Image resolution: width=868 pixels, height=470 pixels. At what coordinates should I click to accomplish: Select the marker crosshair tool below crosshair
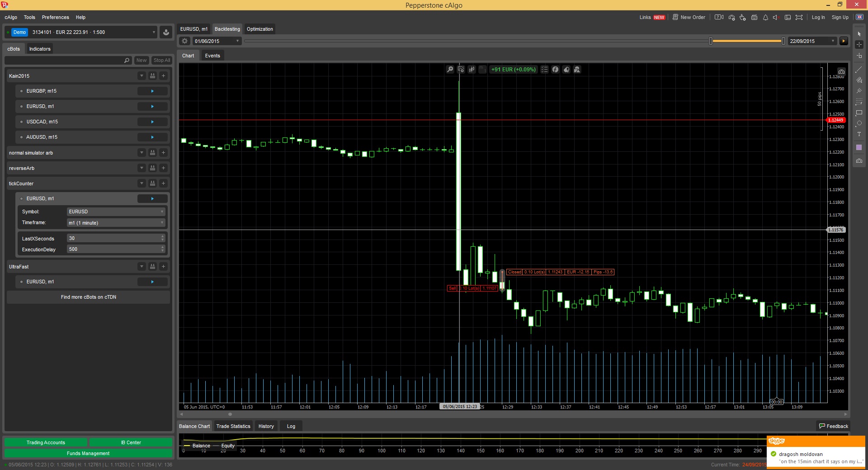pyautogui.click(x=859, y=56)
